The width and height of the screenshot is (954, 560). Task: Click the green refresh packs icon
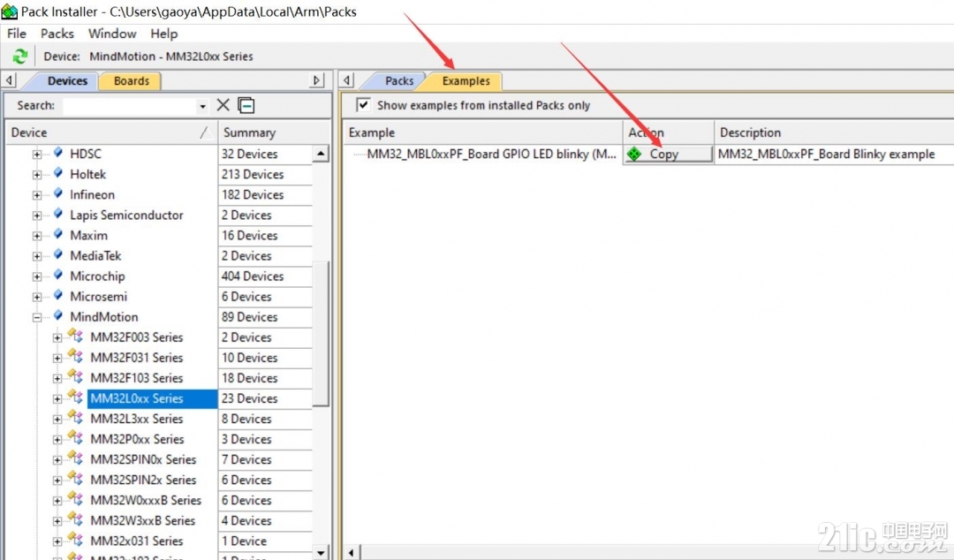pos(20,57)
